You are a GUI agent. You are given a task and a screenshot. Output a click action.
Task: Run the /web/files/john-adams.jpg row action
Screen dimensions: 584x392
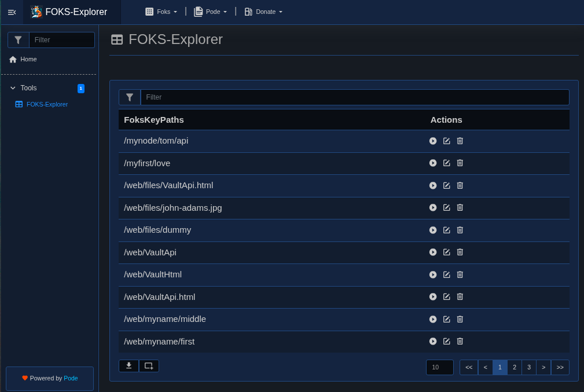pos(433,208)
